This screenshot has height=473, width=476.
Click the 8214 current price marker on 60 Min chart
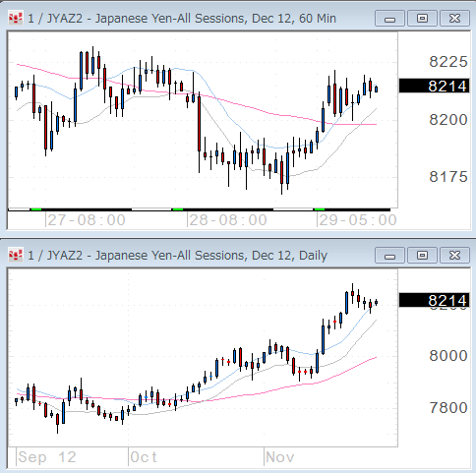(x=435, y=87)
